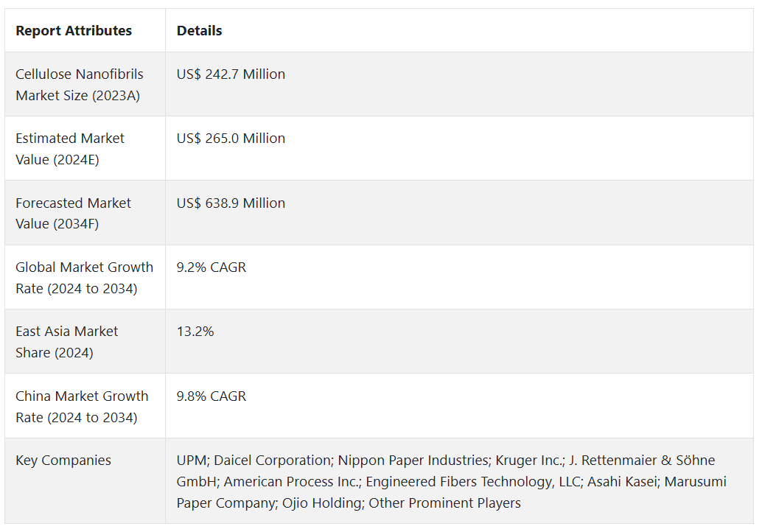The width and height of the screenshot is (762, 532).
Task: Select the China Market Growth Rate cell
Action: click(x=82, y=406)
